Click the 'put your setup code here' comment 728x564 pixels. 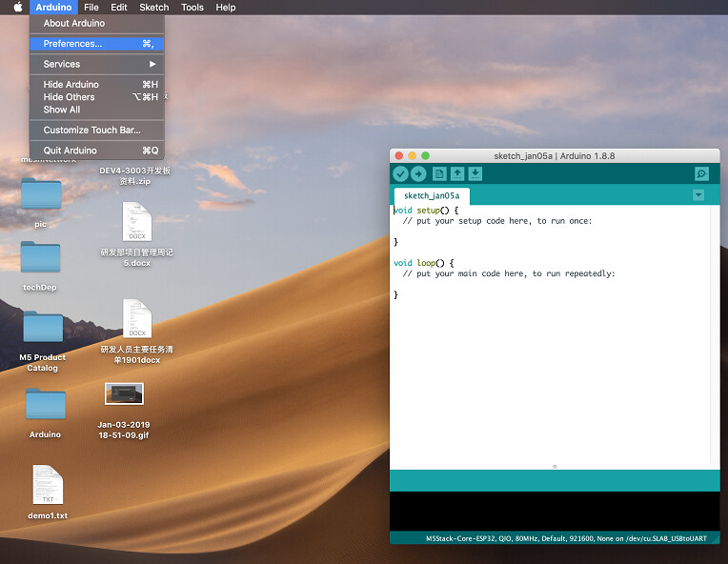point(497,221)
